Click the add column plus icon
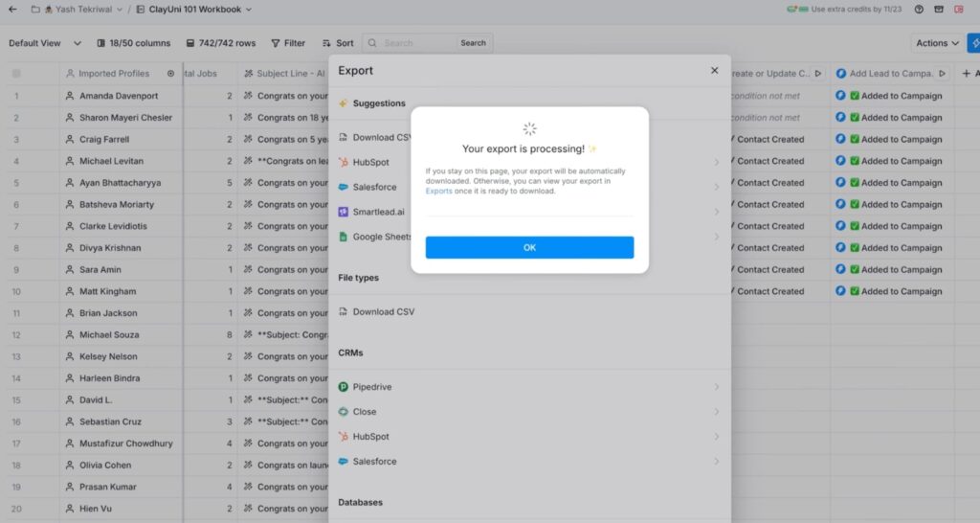This screenshot has height=523, width=980. coord(967,73)
